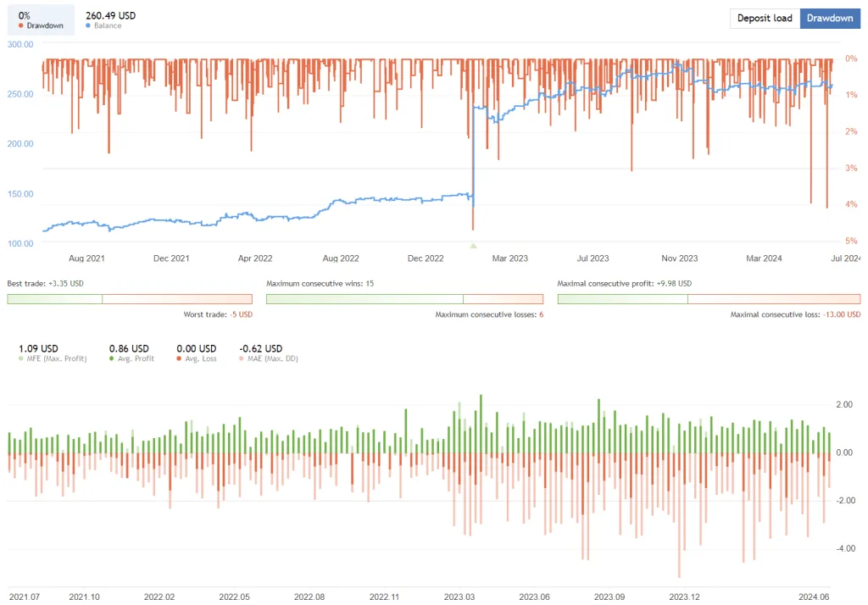This screenshot has width=868, height=605.
Task: Click the 0% Drawdown stat card
Action: click(40, 19)
